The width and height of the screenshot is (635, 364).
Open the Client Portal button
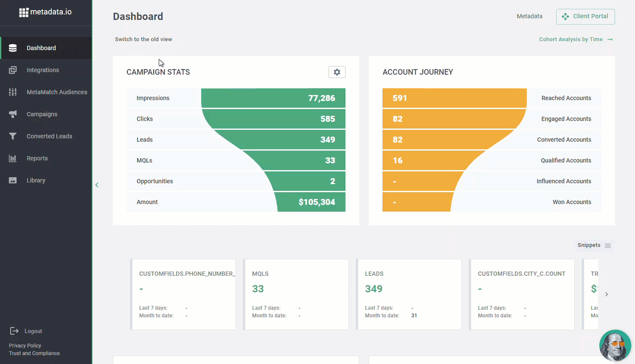coord(585,17)
